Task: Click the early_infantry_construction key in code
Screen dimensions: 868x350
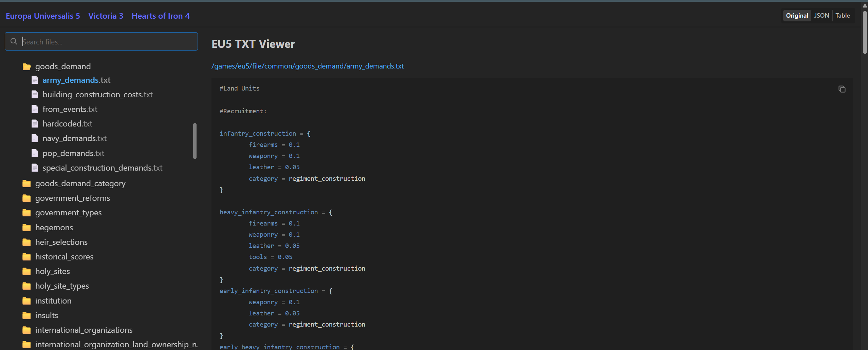Action: (x=269, y=291)
